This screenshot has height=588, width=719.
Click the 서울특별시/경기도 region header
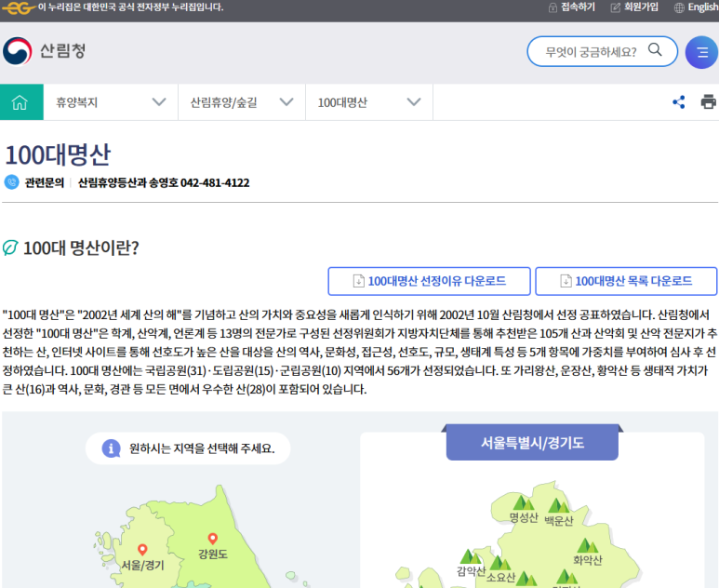click(x=532, y=443)
